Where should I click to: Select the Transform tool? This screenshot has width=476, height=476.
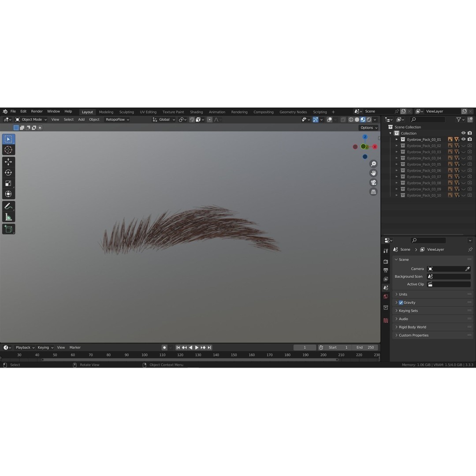click(8, 194)
